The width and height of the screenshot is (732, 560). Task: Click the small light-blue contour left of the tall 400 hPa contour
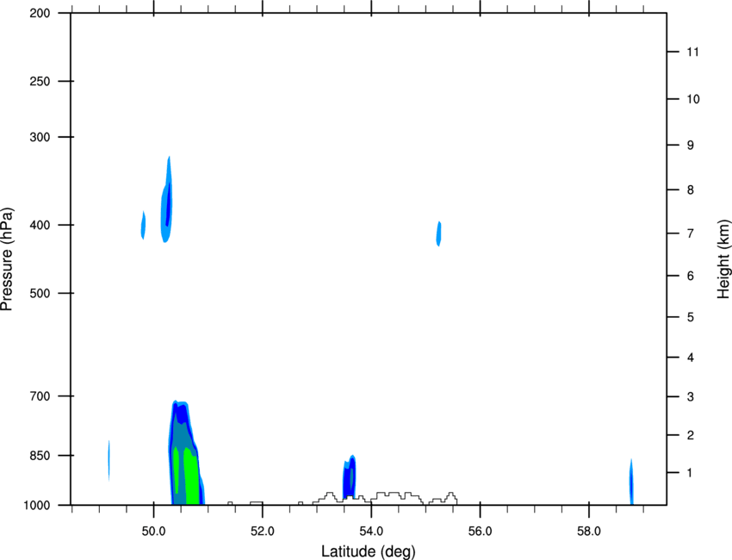pos(143,225)
